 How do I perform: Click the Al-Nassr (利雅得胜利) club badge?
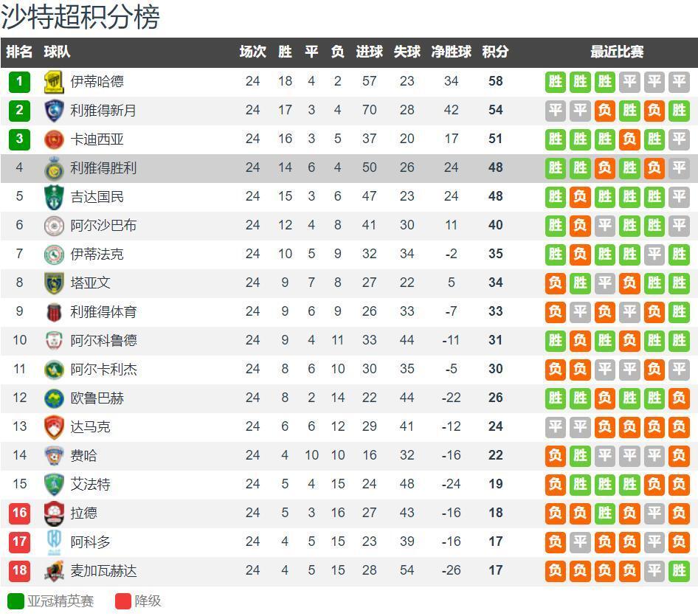54,167
